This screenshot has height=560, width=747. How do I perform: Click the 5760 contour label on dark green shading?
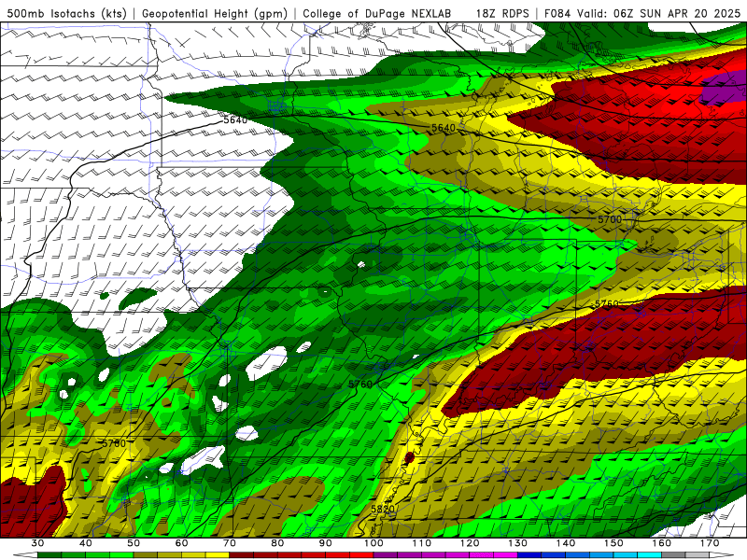pos(360,385)
